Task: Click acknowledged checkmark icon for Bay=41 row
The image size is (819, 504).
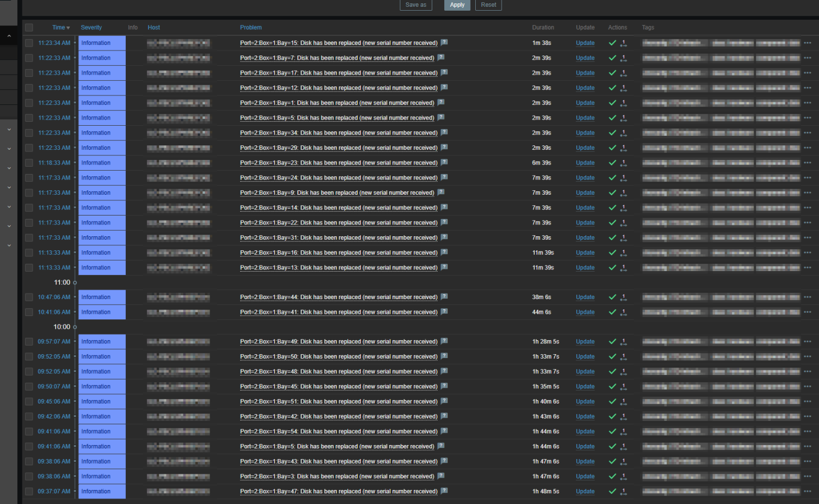Action: pos(613,312)
